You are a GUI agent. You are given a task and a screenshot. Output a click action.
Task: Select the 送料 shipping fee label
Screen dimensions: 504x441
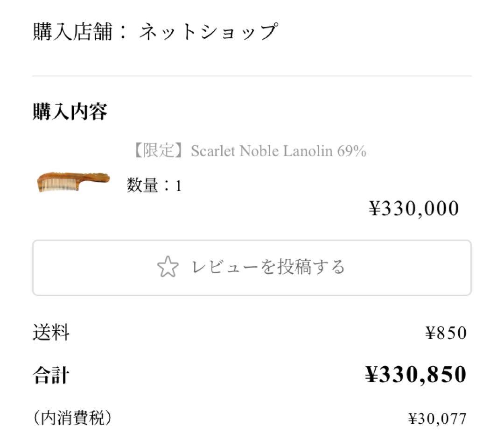pos(49,332)
